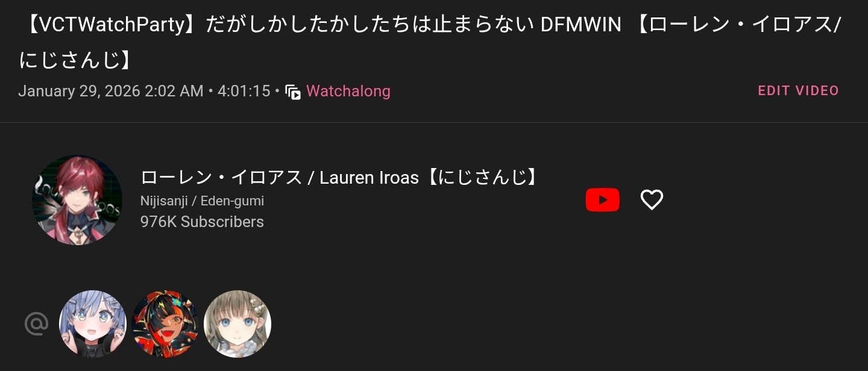Click the @ mentions symbol
This screenshot has width=868, height=371.
[x=36, y=324]
